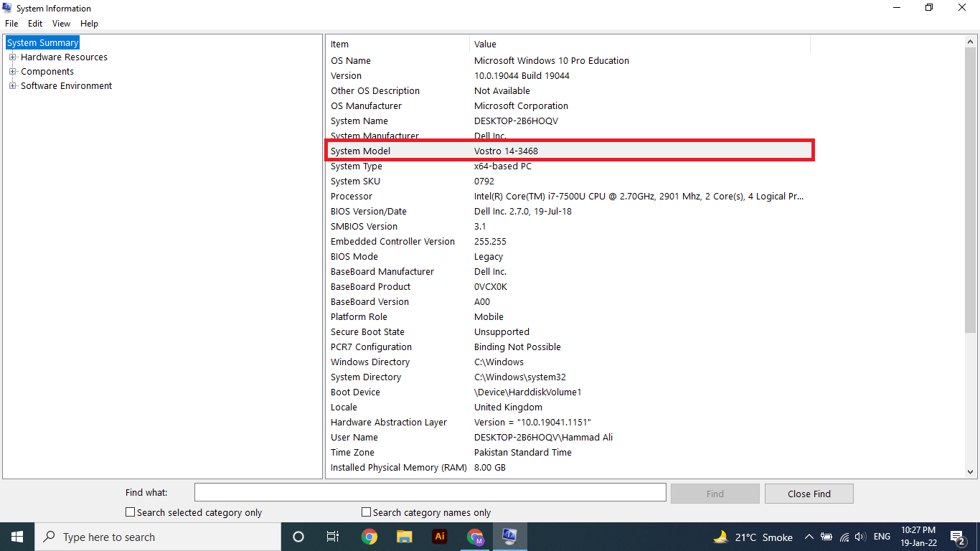Open the volume speaker icon in tray
This screenshot has height=551, width=980.
[860, 537]
